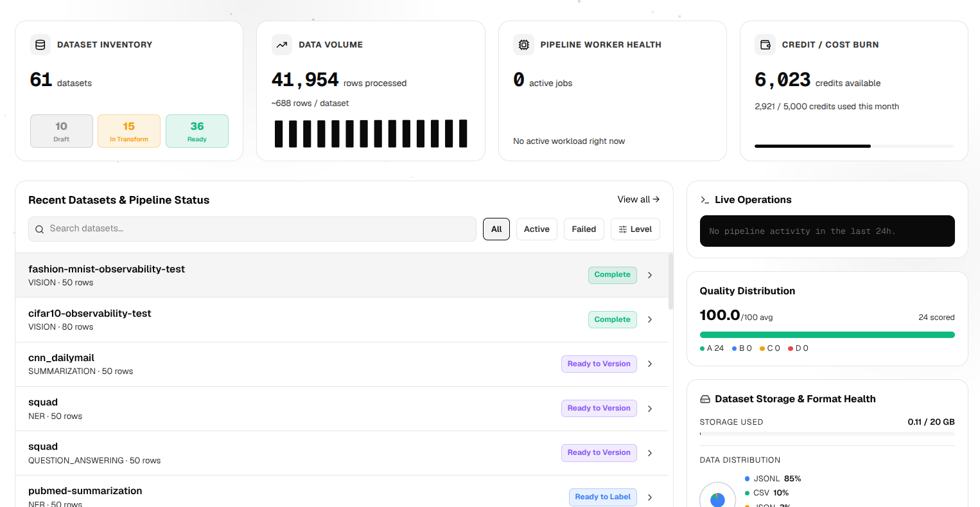
Task: Click Ready to Version badge for cnn_dailymail
Action: [599, 364]
